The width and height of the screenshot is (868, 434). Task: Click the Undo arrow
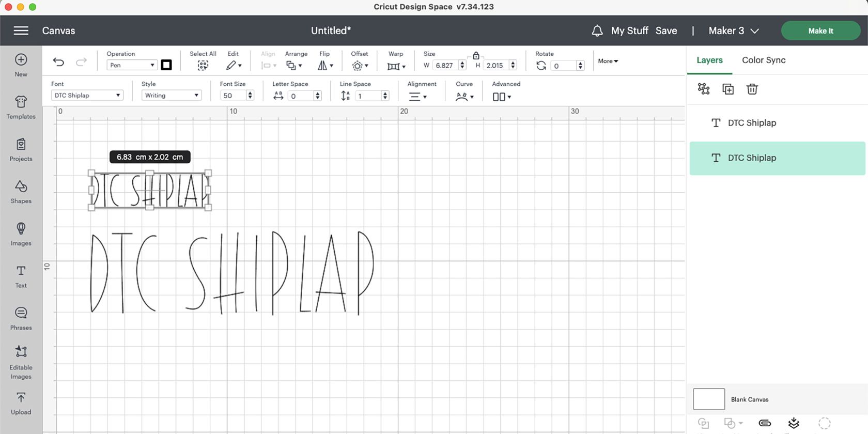click(x=58, y=63)
